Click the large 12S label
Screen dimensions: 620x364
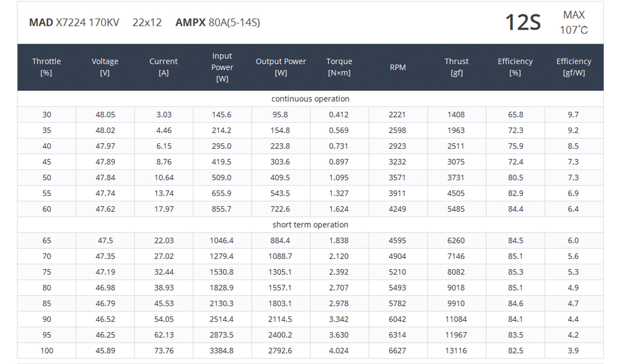tap(523, 23)
